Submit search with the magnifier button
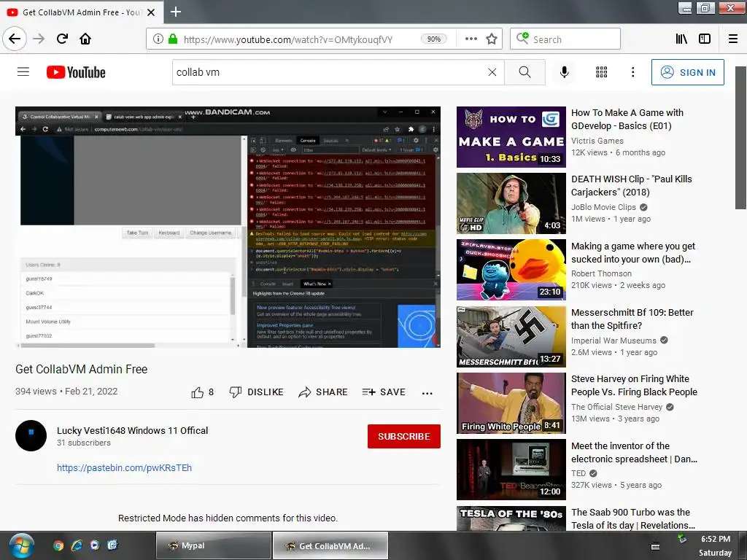Image resolution: width=747 pixels, height=560 pixels. (x=525, y=72)
